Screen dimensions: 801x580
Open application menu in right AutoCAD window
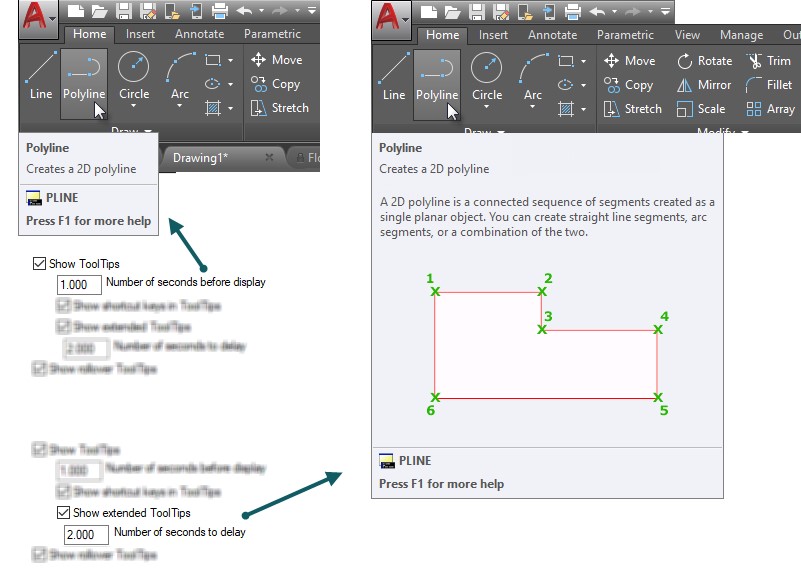tap(391, 19)
